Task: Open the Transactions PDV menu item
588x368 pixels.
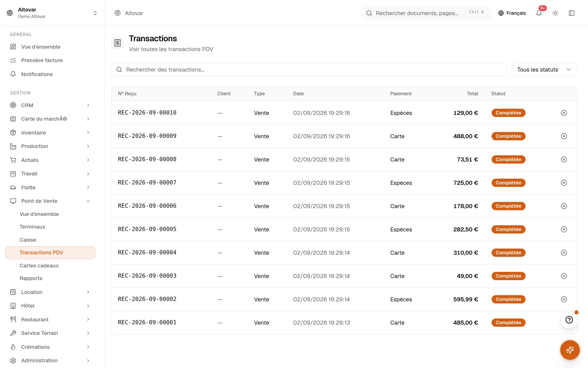Action: click(50, 253)
